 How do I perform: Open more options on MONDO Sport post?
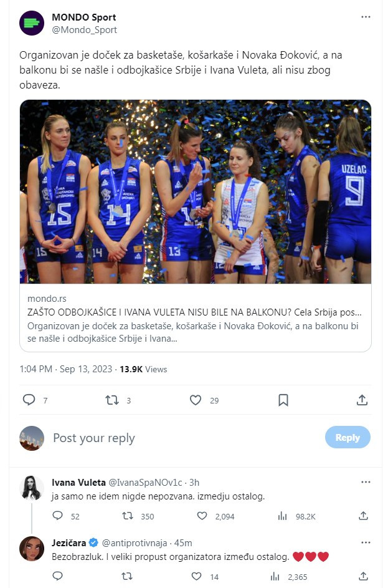[366, 17]
